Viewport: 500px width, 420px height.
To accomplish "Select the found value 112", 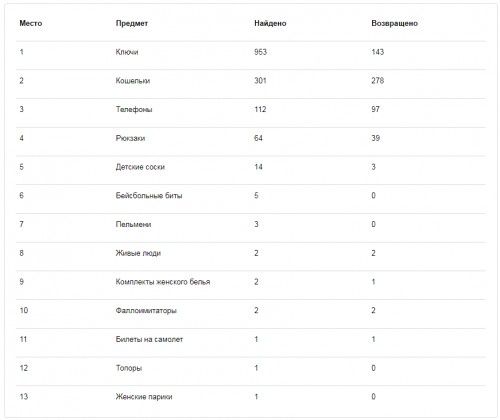I will click(x=260, y=109).
